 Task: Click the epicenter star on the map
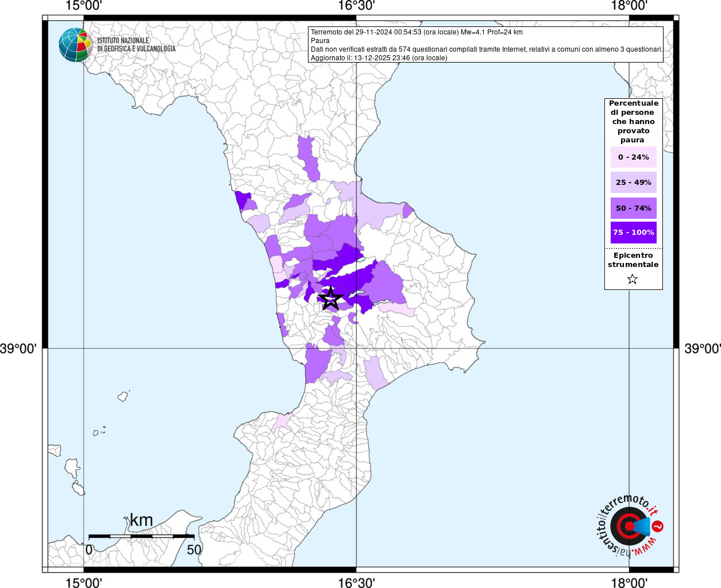point(330,299)
